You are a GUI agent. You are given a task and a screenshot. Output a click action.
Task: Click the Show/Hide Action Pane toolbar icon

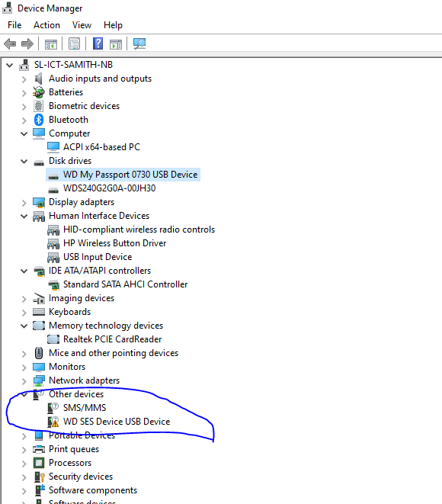tap(116, 43)
